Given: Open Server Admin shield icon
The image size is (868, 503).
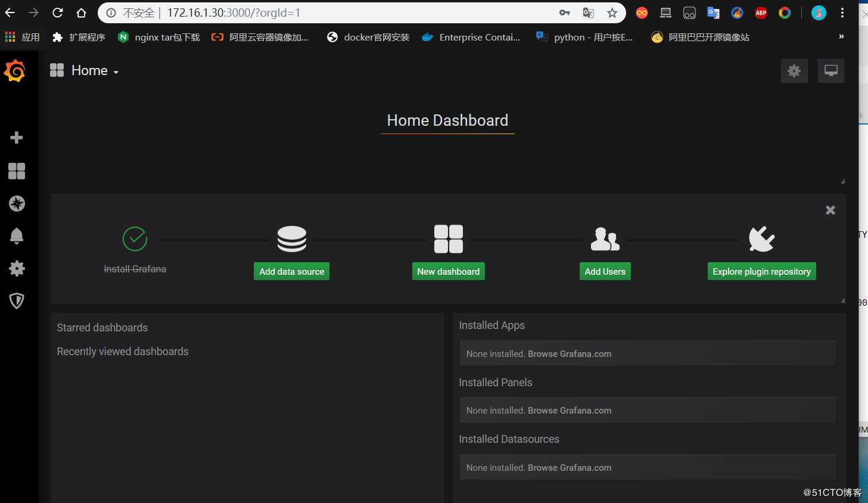Looking at the screenshot, I should coord(17,300).
